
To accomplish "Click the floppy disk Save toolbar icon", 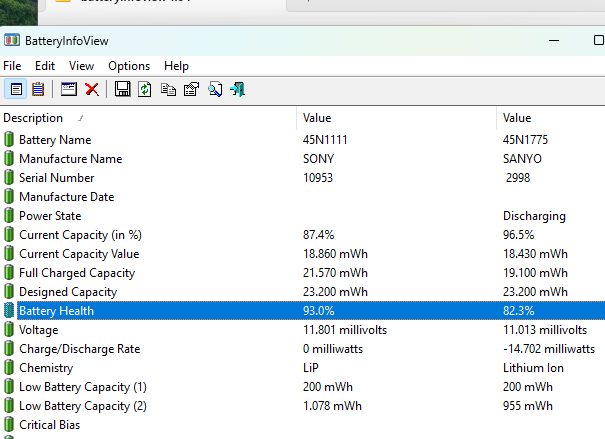I will tap(122, 89).
